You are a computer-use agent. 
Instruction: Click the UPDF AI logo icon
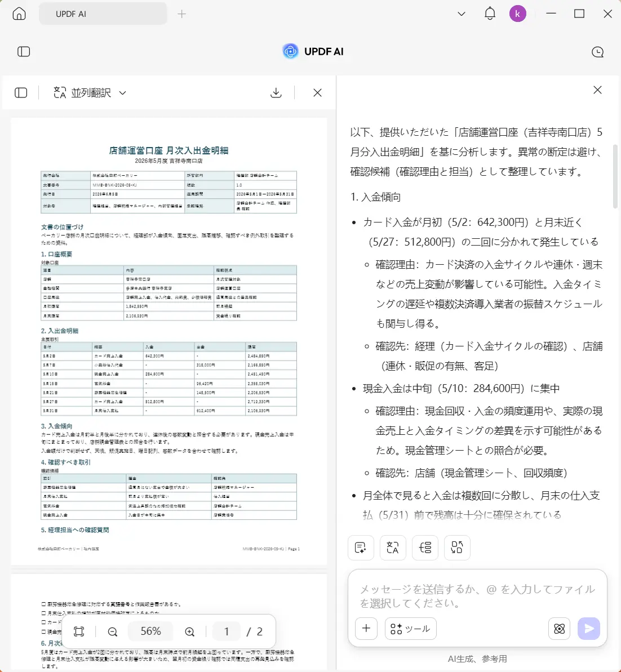pyautogui.click(x=290, y=51)
